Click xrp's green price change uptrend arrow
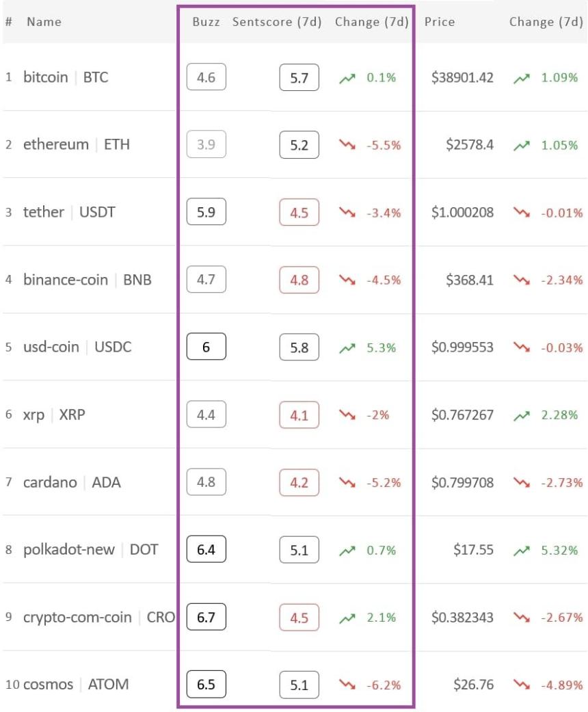 523,415
